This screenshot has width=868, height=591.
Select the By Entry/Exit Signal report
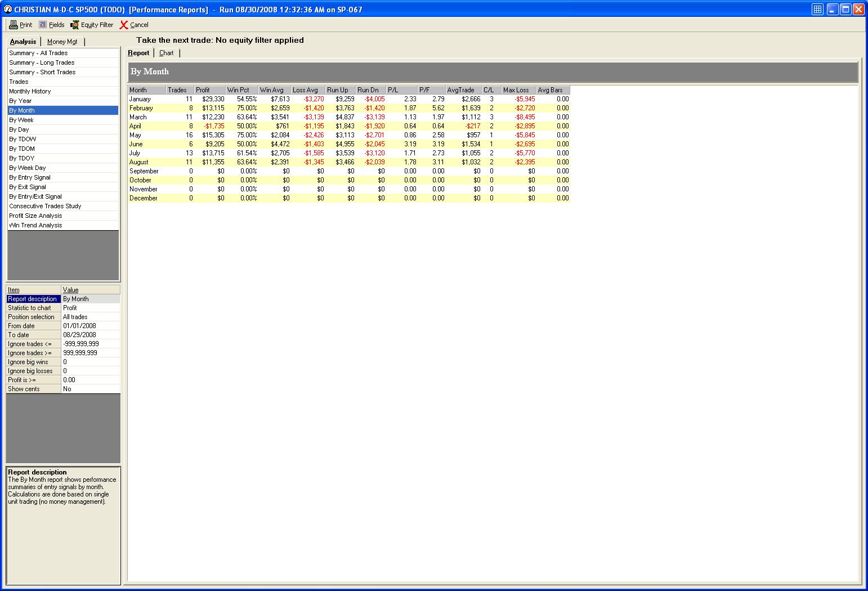click(63, 196)
